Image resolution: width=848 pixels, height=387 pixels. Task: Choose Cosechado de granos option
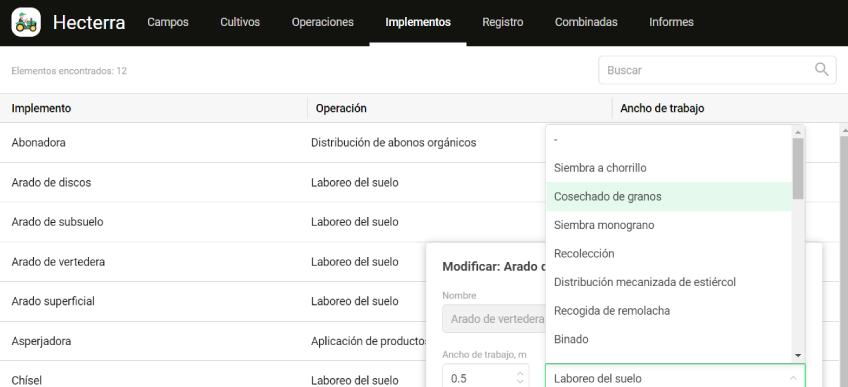(669, 197)
